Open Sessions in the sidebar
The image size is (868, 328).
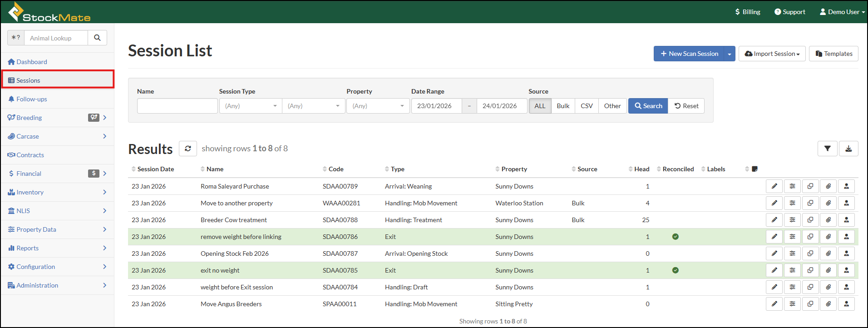click(57, 80)
